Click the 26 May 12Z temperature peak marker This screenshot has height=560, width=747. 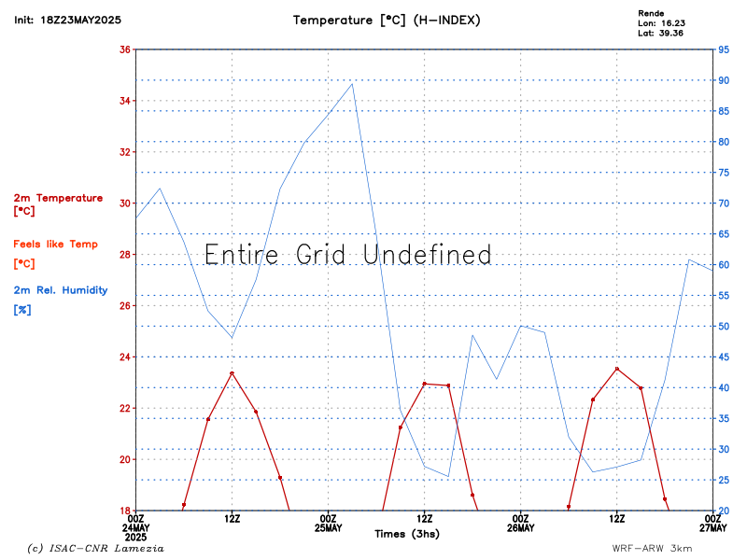click(x=617, y=369)
